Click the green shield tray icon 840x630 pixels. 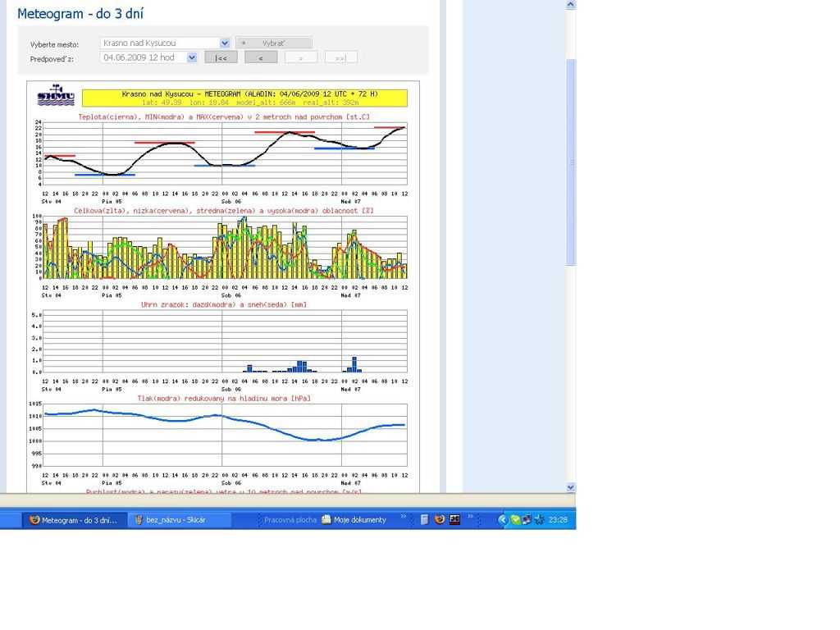pyautogui.click(x=515, y=520)
